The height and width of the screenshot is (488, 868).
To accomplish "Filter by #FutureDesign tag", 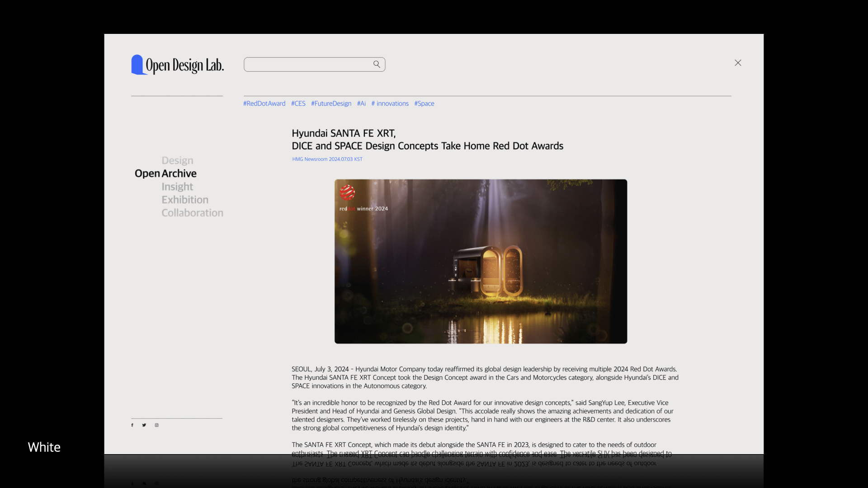I will pos(331,103).
